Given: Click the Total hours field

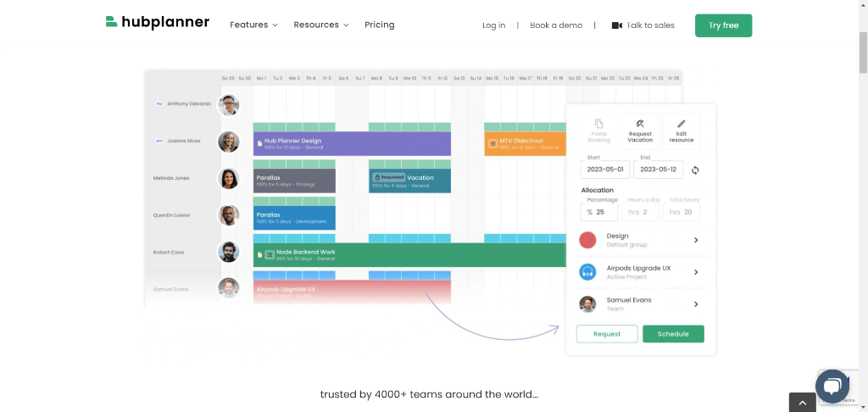Looking at the screenshot, I should [x=682, y=212].
